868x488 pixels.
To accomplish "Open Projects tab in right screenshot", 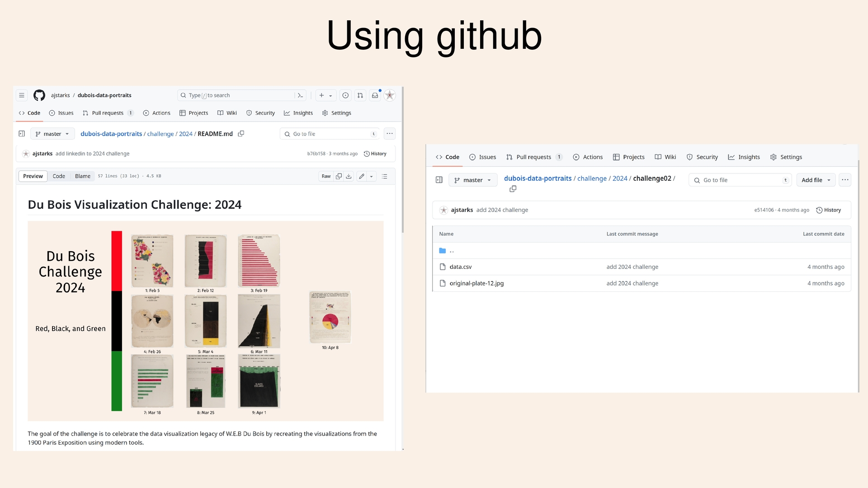I will tap(629, 157).
